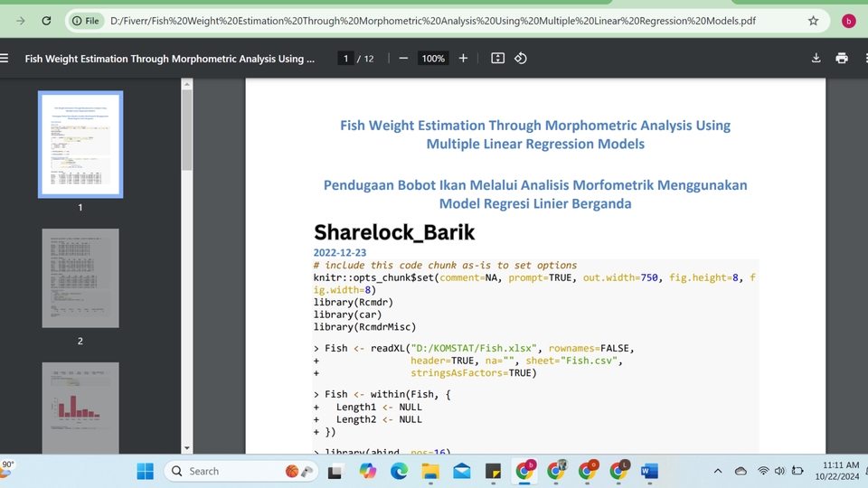Click the stringsAsFactors=TRUE code line
Screen dimensions: 868x488
425,373
